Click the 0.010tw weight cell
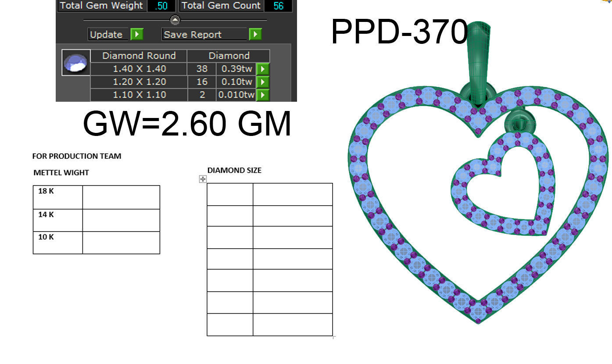Screen dimensions: 612x364 click(x=236, y=95)
